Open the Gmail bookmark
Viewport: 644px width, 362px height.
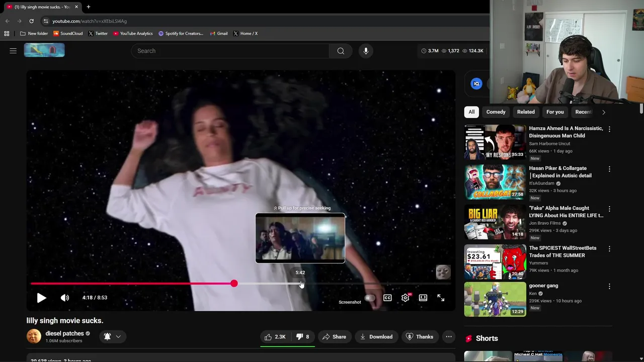coord(219,34)
